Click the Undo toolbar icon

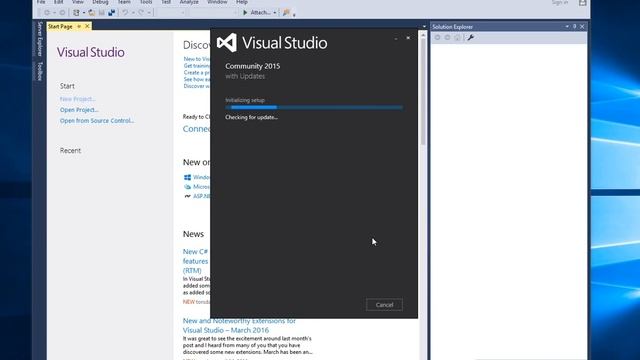pyautogui.click(x=125, y=13)
